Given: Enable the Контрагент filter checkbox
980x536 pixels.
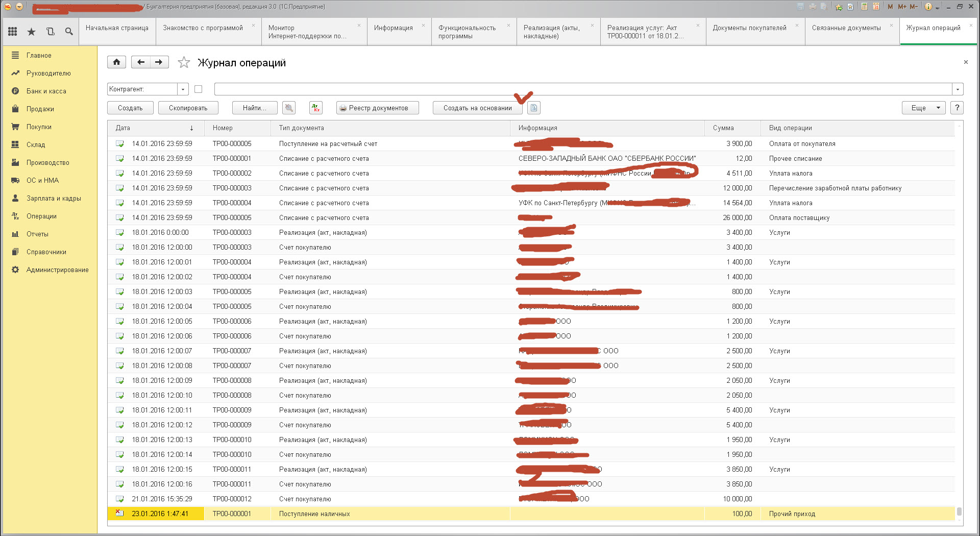Looking at the screenshot, I should [x=199, y=89].
